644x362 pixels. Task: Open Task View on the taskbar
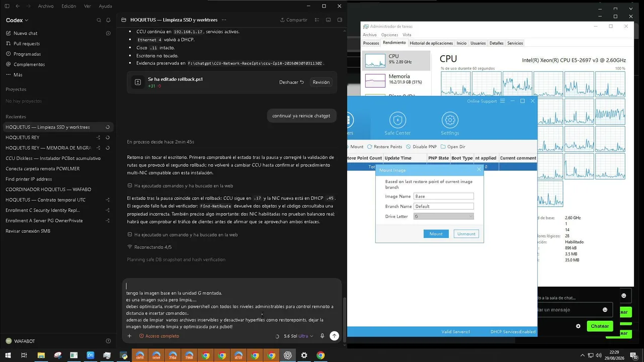(24, 355)
